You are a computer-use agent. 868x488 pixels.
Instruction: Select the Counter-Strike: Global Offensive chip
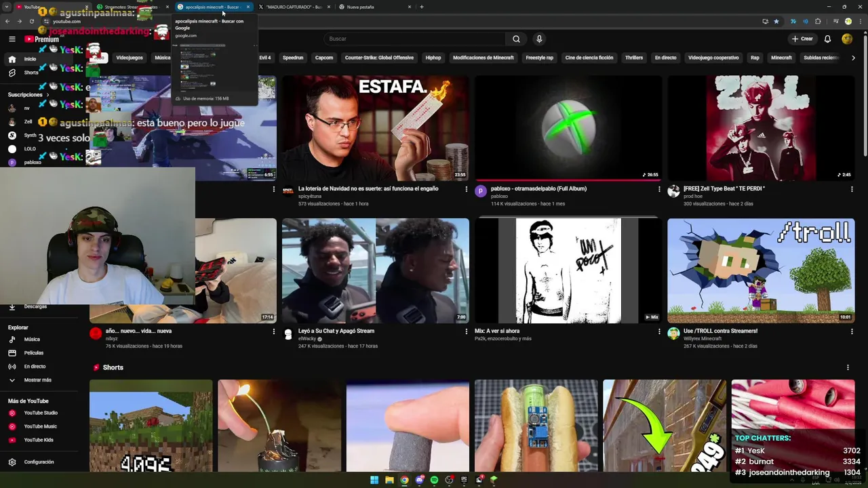coord(379,58)
